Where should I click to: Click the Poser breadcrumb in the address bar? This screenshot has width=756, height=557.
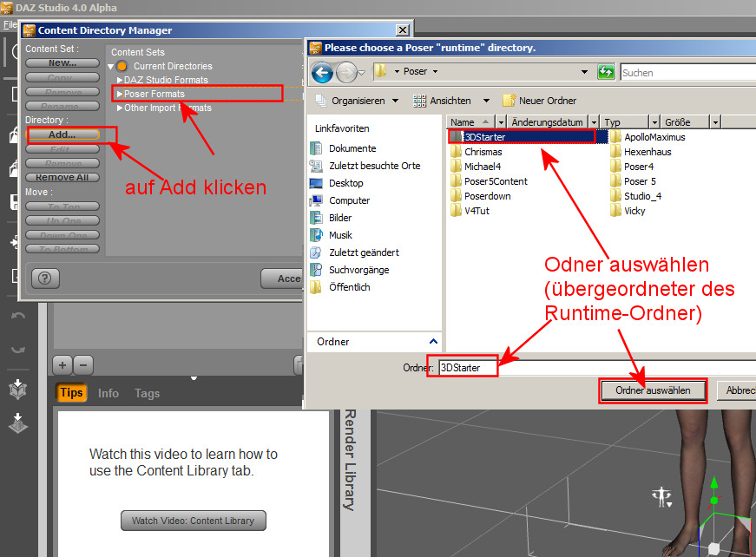pyautogui.click(x=415, y=72)
